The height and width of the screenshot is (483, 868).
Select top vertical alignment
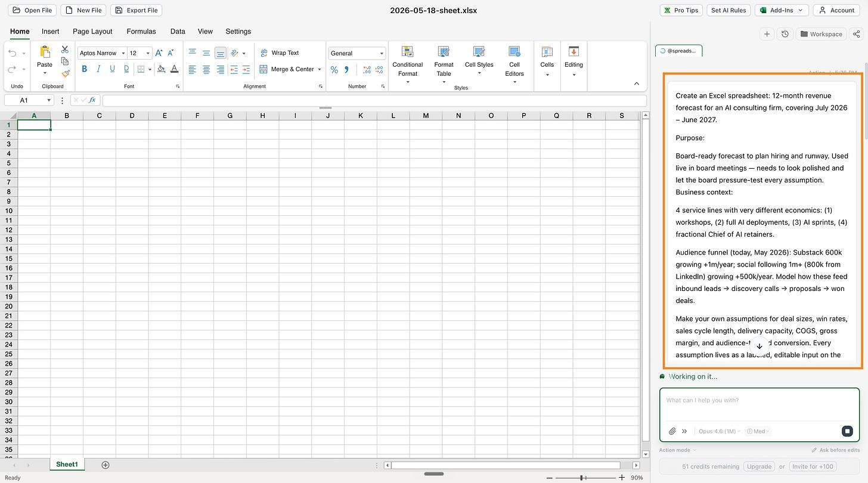(x=192, y=52)
